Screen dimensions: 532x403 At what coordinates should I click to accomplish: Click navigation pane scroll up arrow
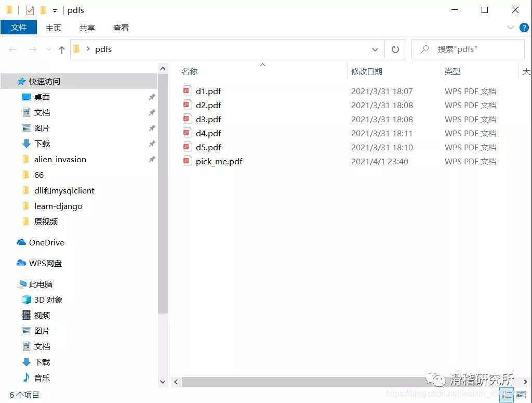click(x=163, y=69)
